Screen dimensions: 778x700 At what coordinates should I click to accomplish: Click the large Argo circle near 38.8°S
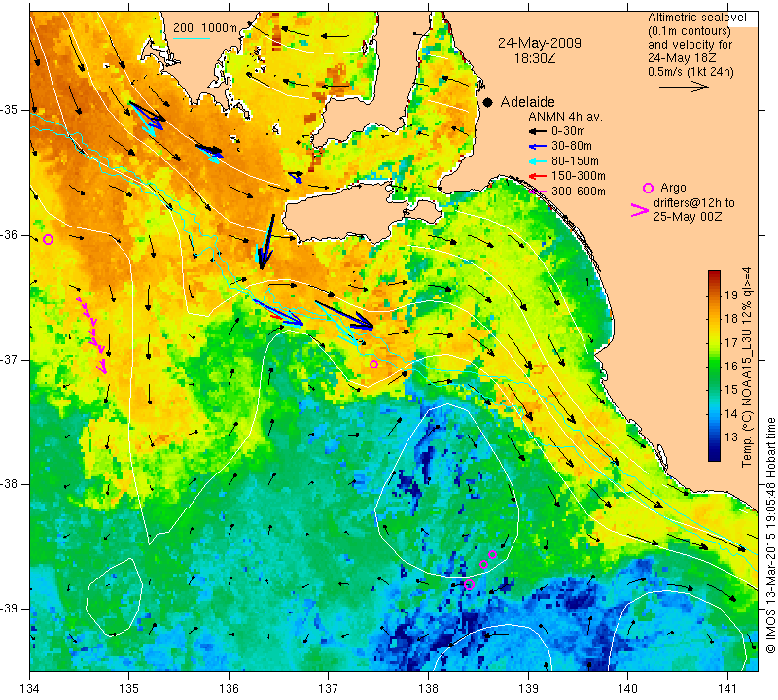(470, 584)
